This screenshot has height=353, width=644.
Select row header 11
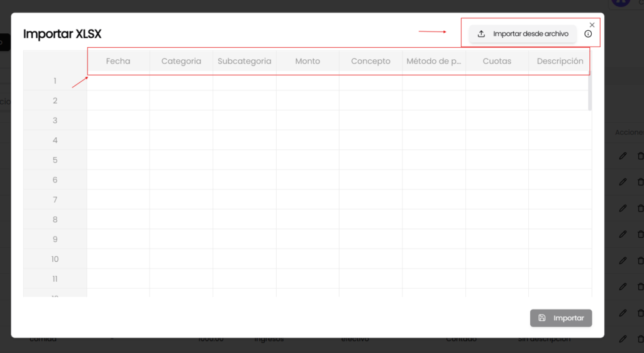coord(55,279)
